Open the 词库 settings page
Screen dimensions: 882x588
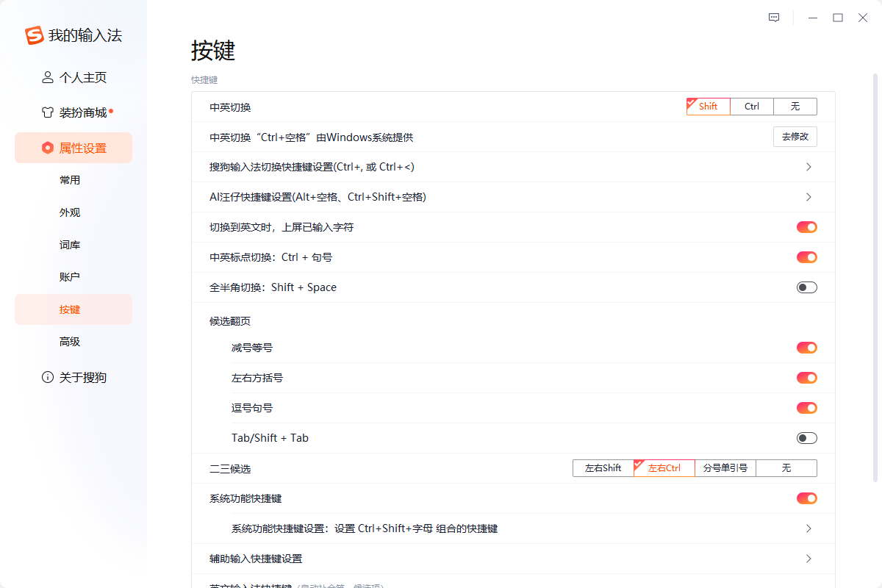pyautogui.click(x=70, y=244)
